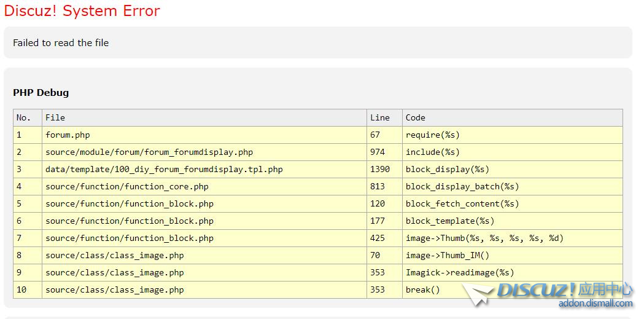Click row number 5 cell

28,204
